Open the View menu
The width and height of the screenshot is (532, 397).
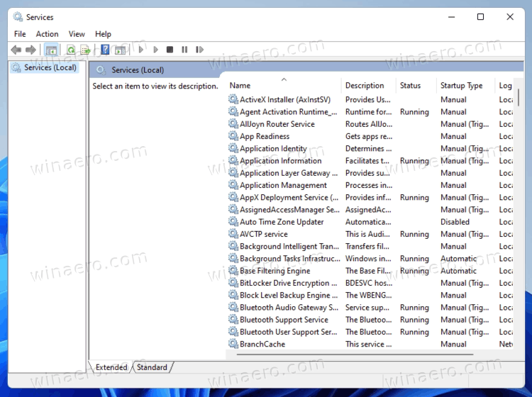[x=77, y=34]
